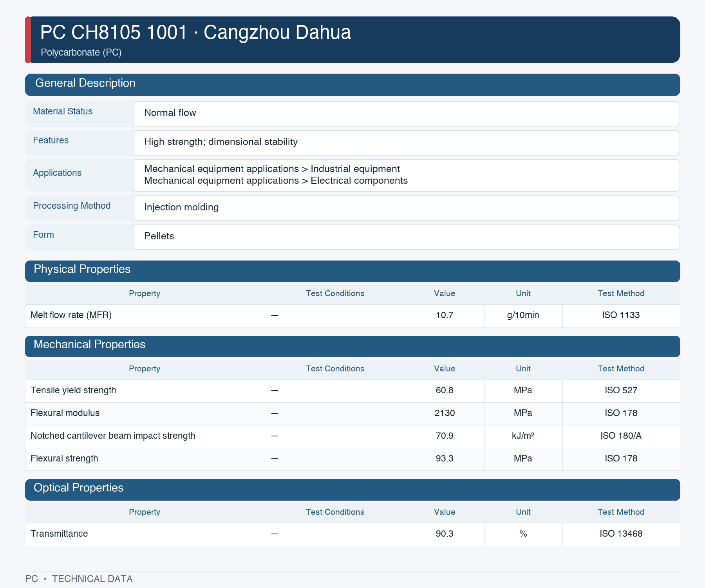
Task: Click Test Conditions header in Physical Properties
Action: click(335, 293)
